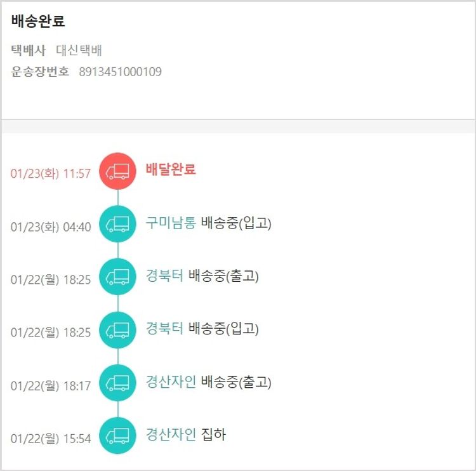Click the red truck icon for 배달완료
Screen dimensions: 476x471
117,171
